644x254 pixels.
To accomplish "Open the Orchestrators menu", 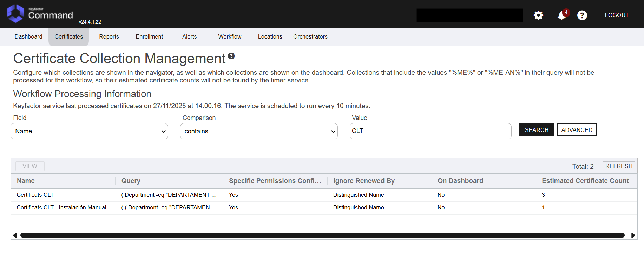I will (310, 36).
